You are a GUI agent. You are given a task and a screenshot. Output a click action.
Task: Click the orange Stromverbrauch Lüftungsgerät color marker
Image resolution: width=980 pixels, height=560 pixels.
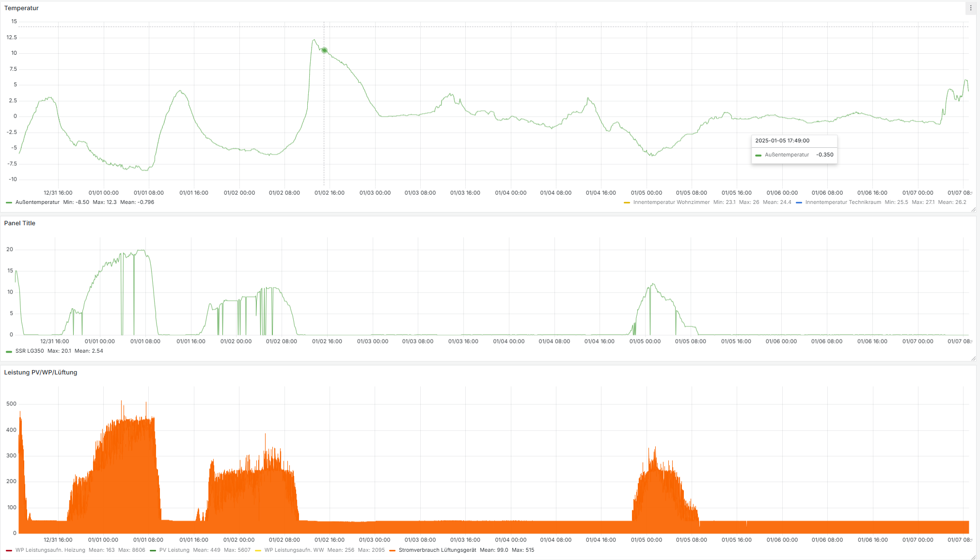pyautogui.click(x=392, y=550)
